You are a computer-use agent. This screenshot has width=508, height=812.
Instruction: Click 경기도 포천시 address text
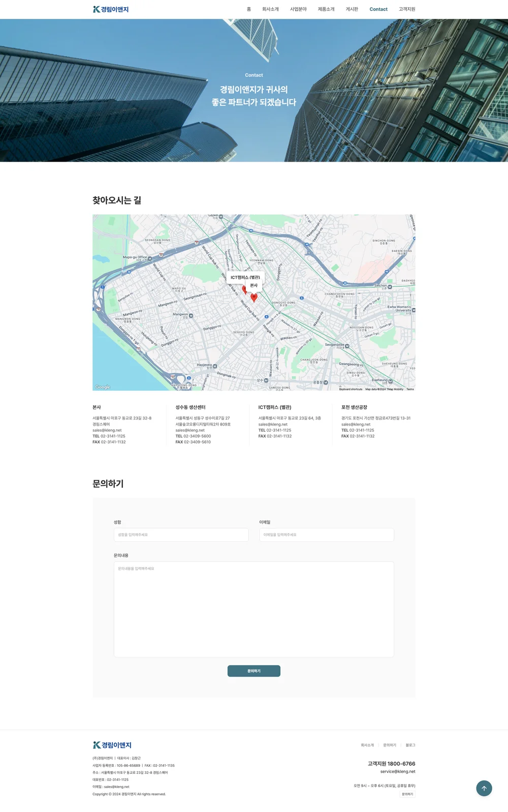pos(376,418)
